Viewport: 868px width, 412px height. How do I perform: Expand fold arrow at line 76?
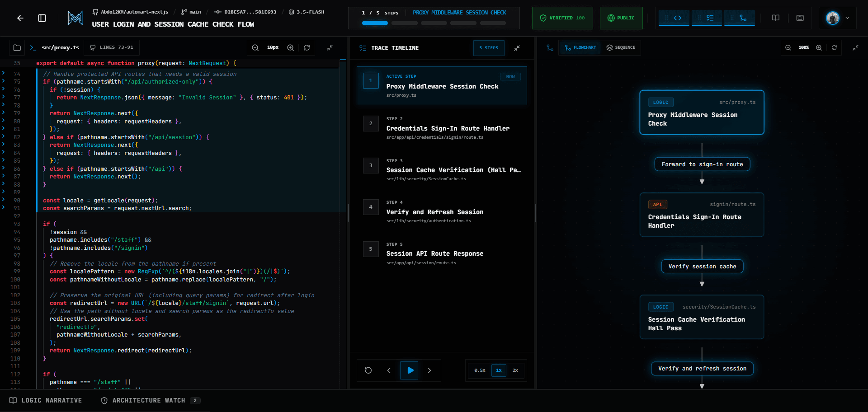pos(4,89)
